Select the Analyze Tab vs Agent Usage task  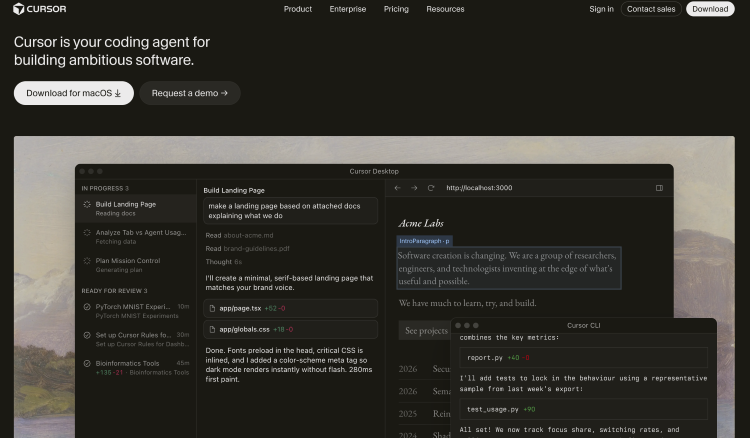click(136, 237)
